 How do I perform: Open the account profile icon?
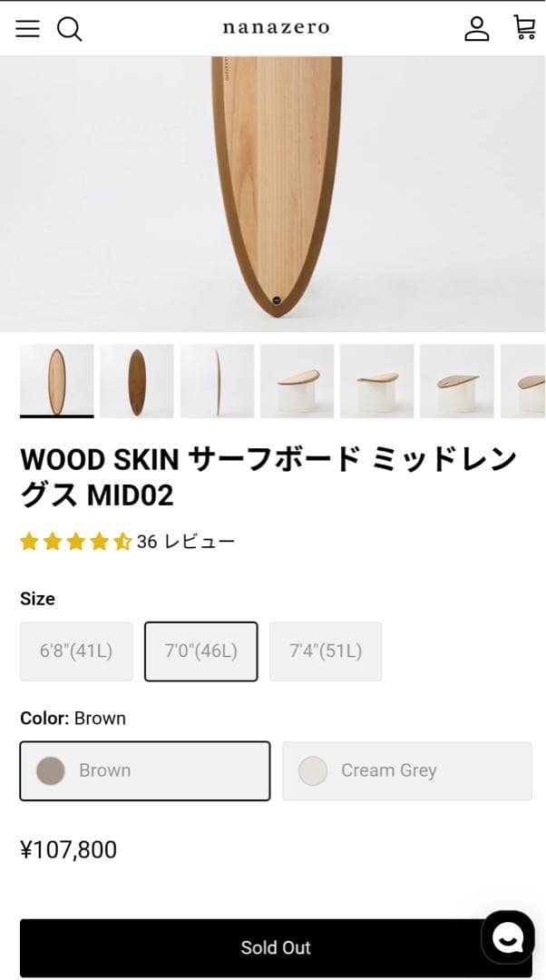[x=478, y=29]
